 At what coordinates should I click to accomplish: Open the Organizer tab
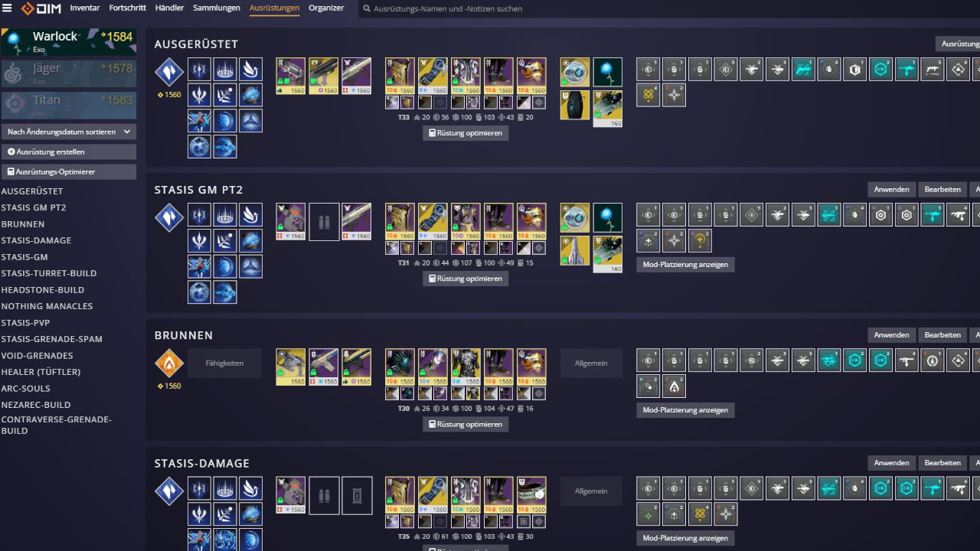click(x=326, y=8)
